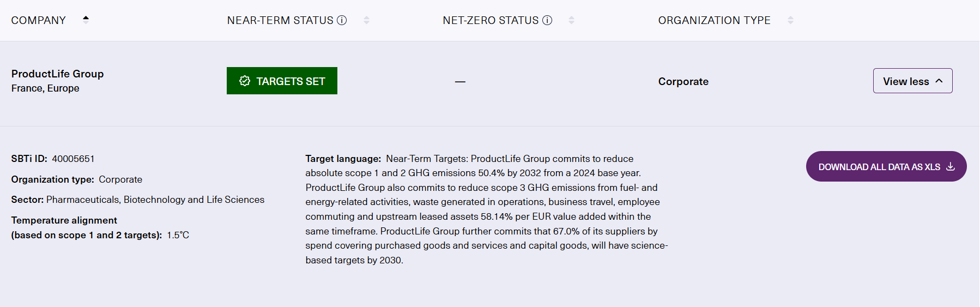The height and width of the screenshot is (307, 980).
Task: Click the ProductLife Group company name
Action: click(x=57, y=74)
